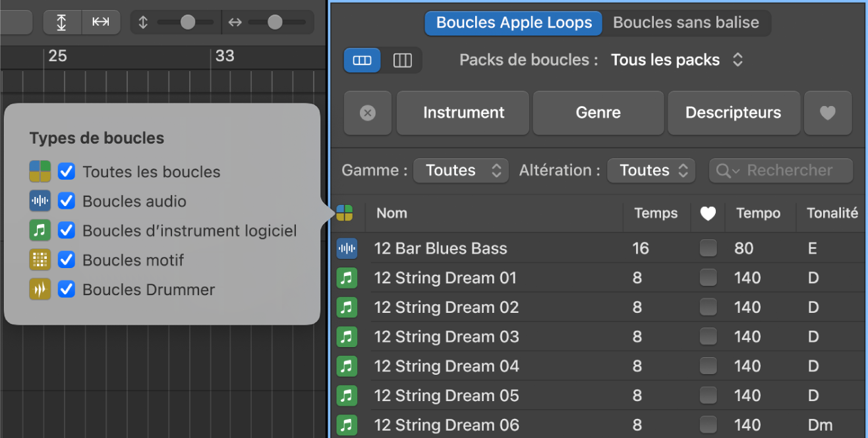Toggle Boucles d'instrument logiciel checkbox

66,231
